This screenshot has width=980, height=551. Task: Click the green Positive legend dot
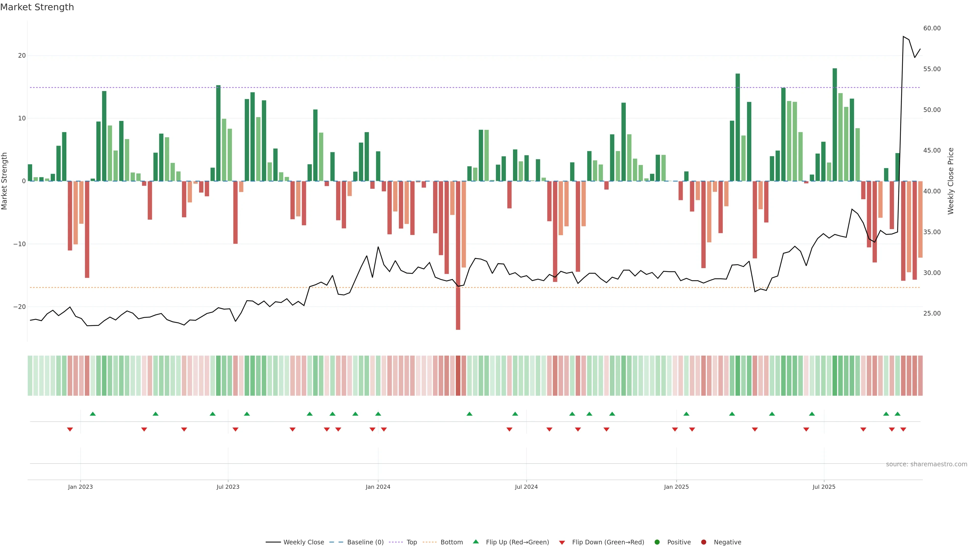[x=657, y=542]
